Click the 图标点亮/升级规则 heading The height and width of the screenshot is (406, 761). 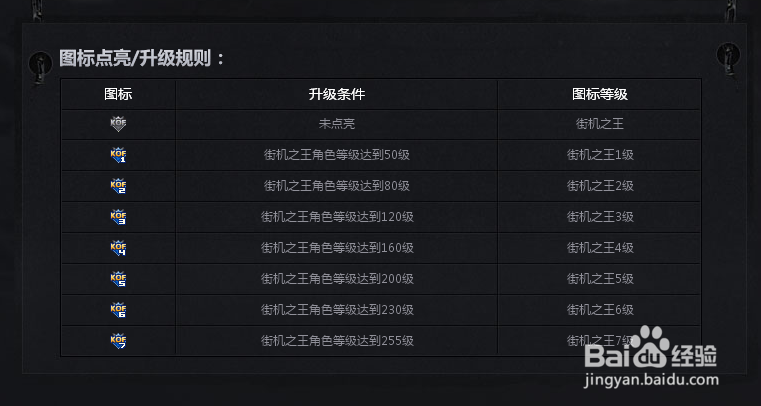coord(143,58)
